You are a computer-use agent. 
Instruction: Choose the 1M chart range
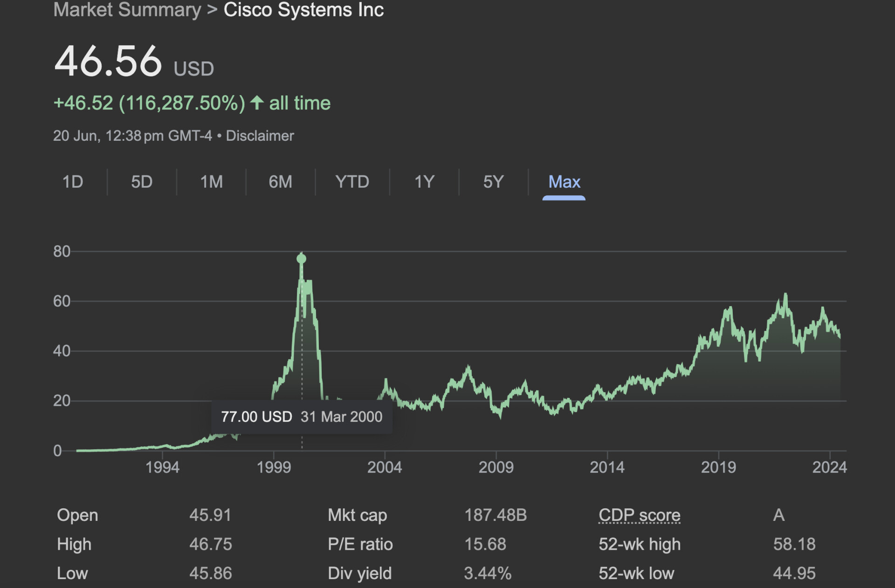pos(211,182)
